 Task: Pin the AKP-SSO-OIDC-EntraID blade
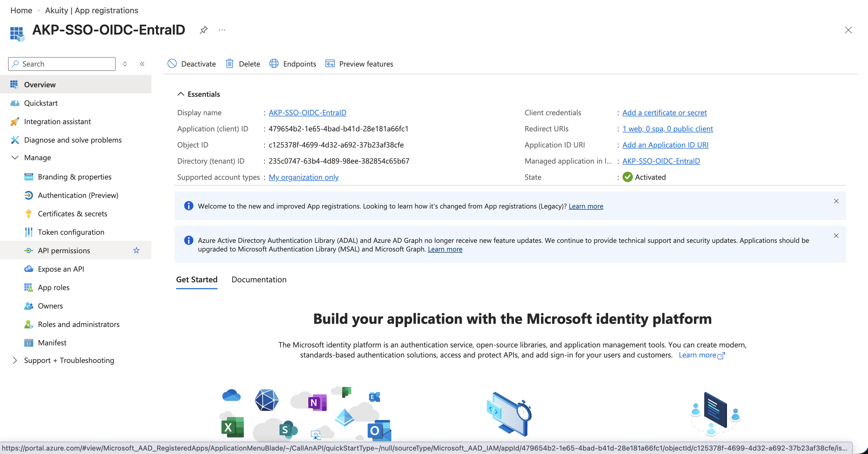203,30
